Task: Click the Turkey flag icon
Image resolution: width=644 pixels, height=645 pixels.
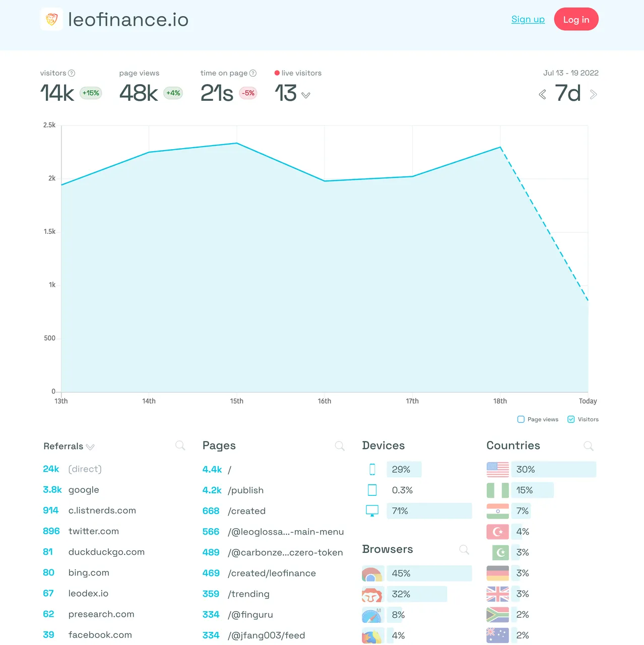Action: click(x=498, y=532)
